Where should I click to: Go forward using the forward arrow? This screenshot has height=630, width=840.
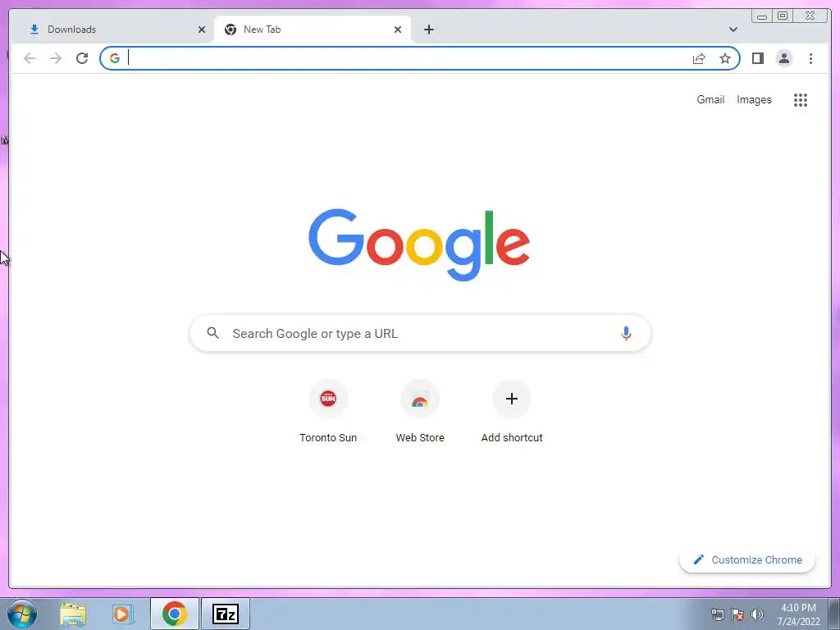click(x=56, y=58)
